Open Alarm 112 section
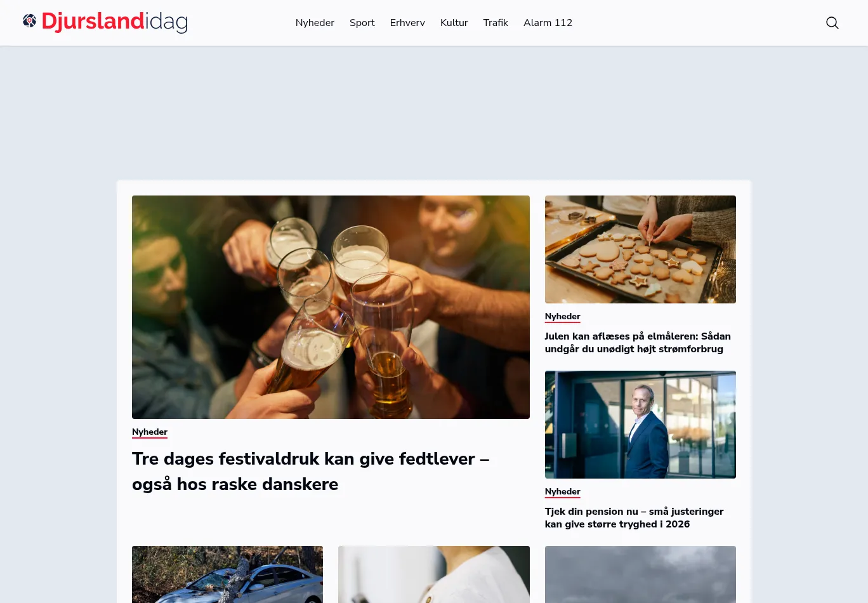The width and height of the screenshot is (868, 603). click(x=548, y=23)
